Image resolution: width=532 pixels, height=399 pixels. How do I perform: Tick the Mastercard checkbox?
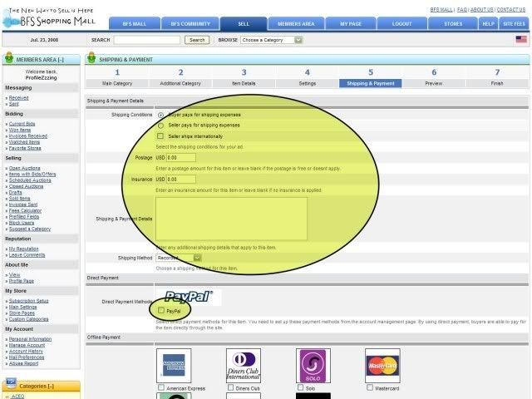tap(370, 387)
